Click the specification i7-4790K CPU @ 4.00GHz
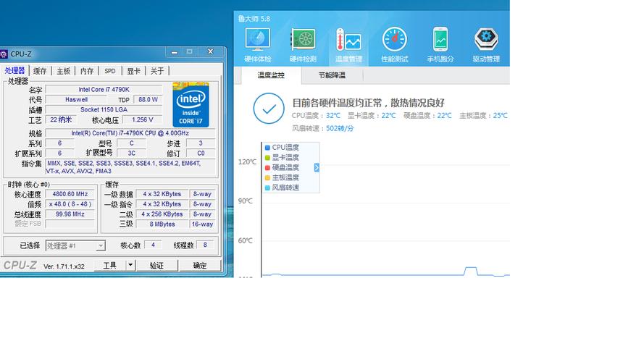The image size is (644, 362). tap(130, 133)
